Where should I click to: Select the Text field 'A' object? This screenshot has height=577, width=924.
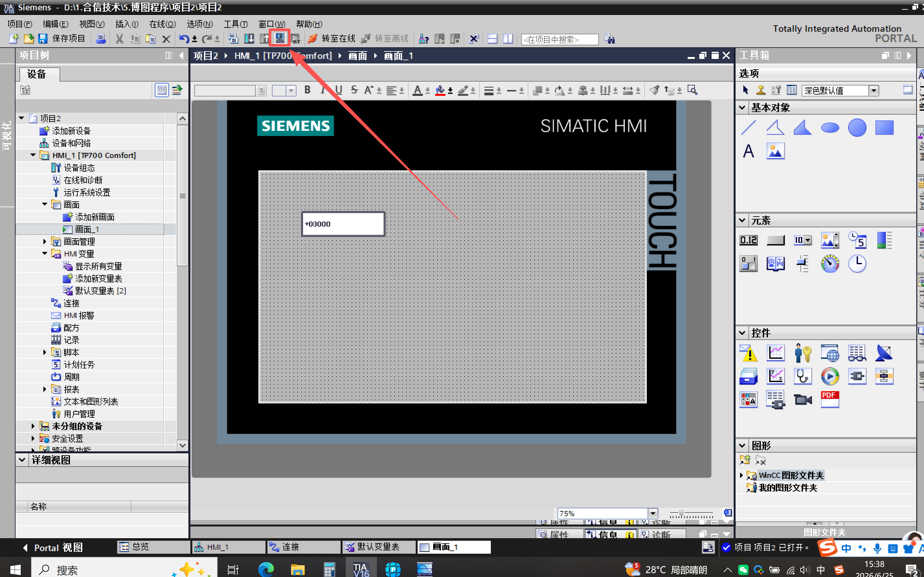point(749,151)
